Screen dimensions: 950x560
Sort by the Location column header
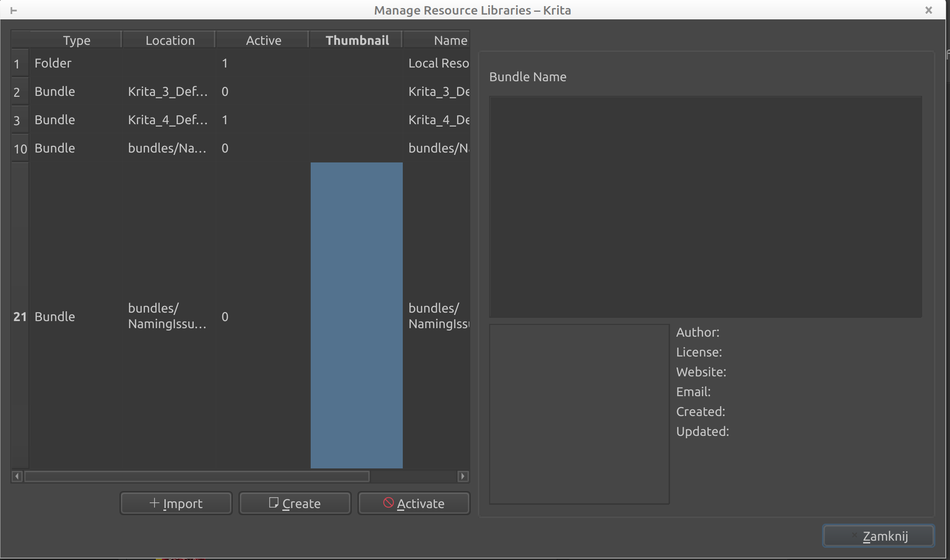pyautogui.click(x=170, y=41)
